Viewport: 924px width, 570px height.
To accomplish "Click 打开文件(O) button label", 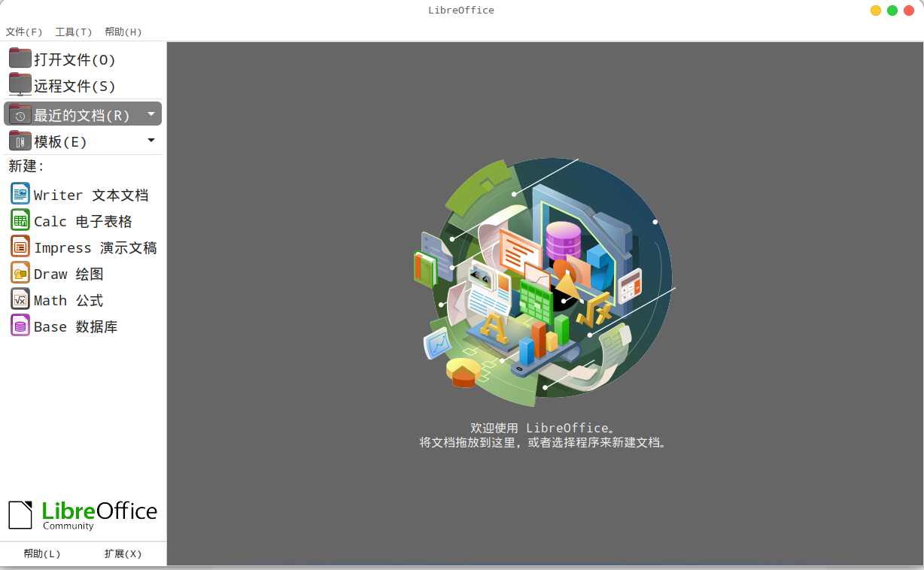I will 75,59.
